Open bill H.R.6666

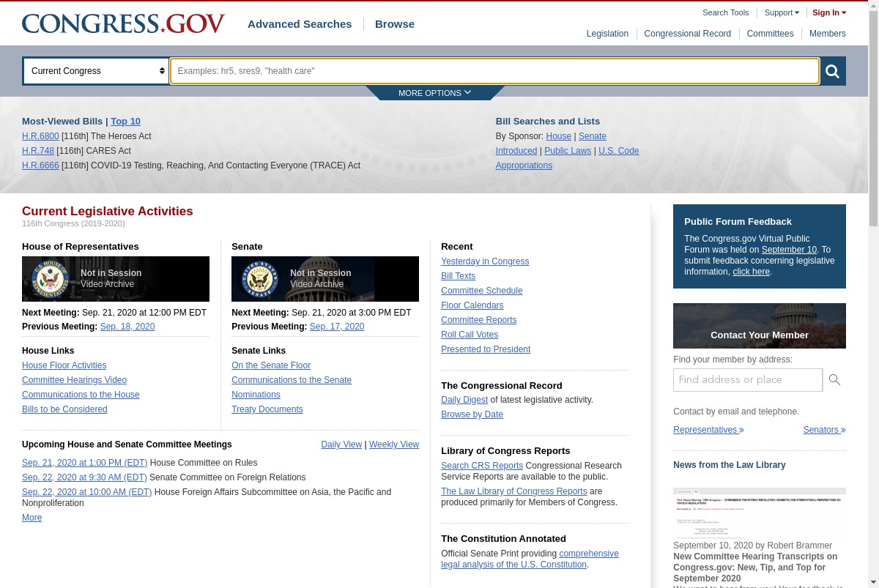click(40, 165)
